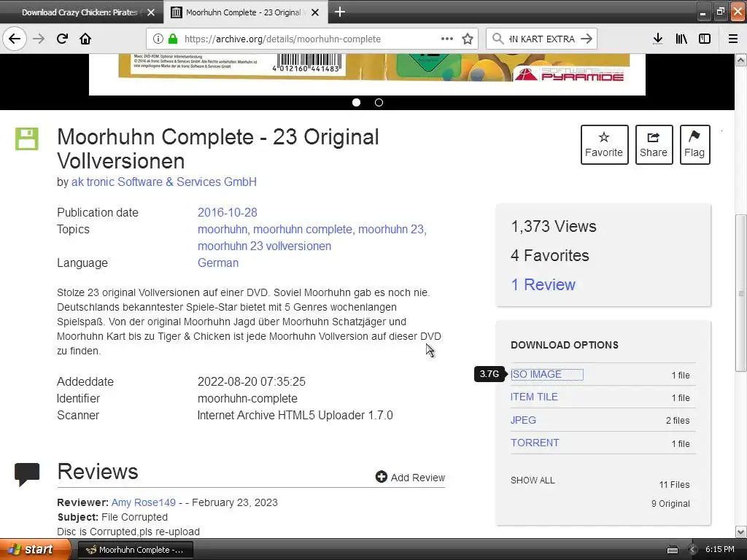
Task: Open publication date 2016-10-28 link
Action: pos(228,212)
